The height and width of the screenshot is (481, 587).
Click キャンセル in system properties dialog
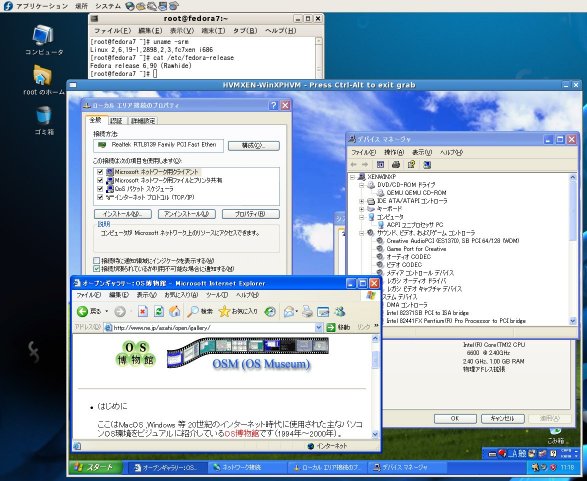click(502, 418)
